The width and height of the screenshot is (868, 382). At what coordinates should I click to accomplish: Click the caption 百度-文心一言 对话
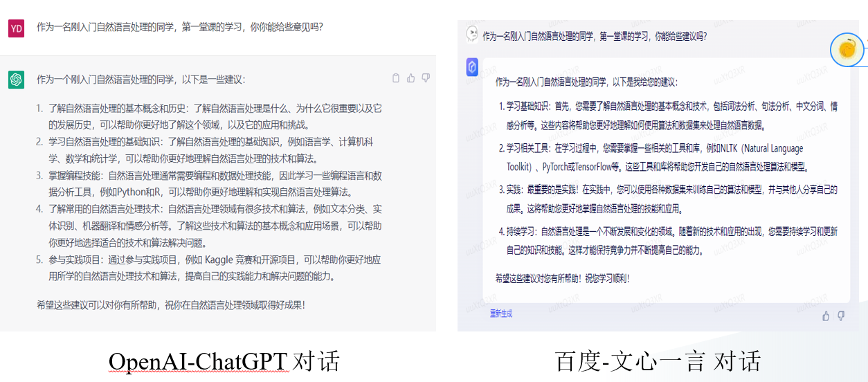(658, 361)
